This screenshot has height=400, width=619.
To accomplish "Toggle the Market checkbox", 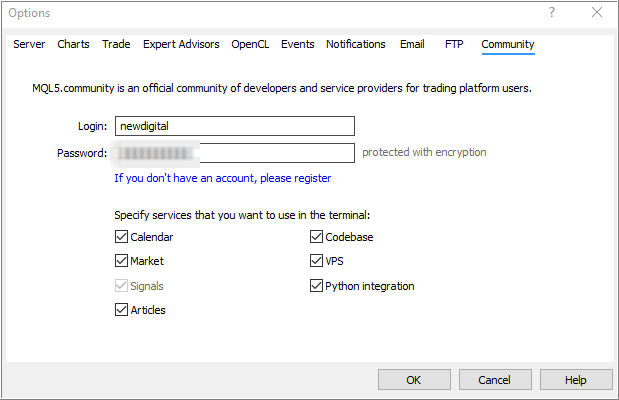I will [121, 261].
